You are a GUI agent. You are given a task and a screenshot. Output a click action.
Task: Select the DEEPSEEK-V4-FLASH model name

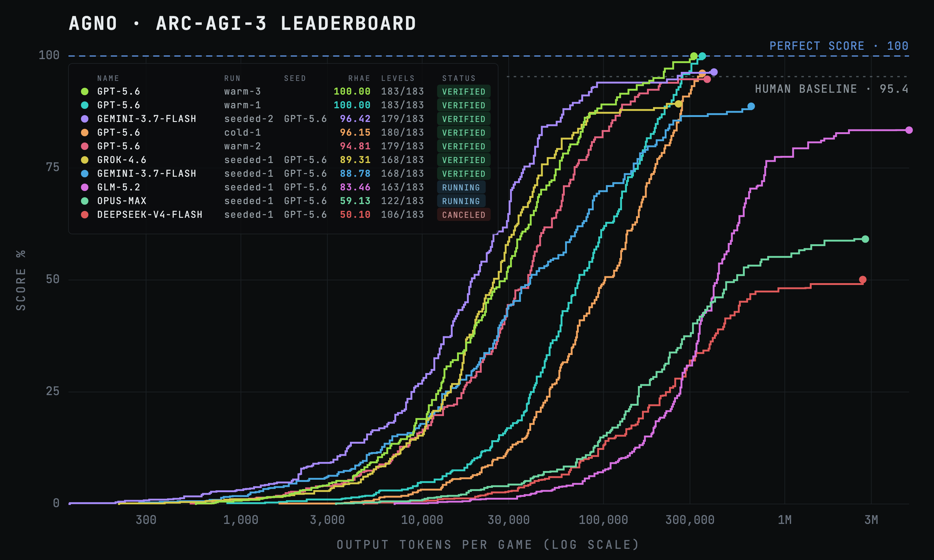click(x=149, y=215)
